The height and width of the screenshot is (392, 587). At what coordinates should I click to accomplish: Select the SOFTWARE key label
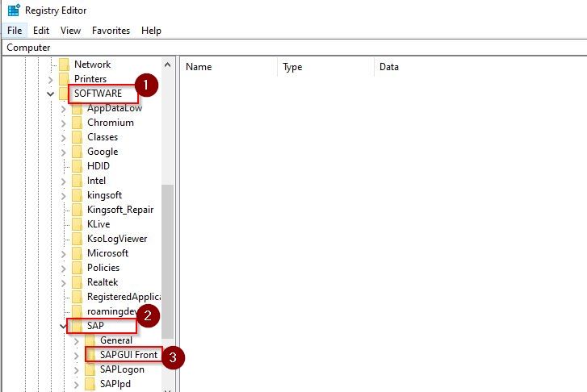(98, 94)
